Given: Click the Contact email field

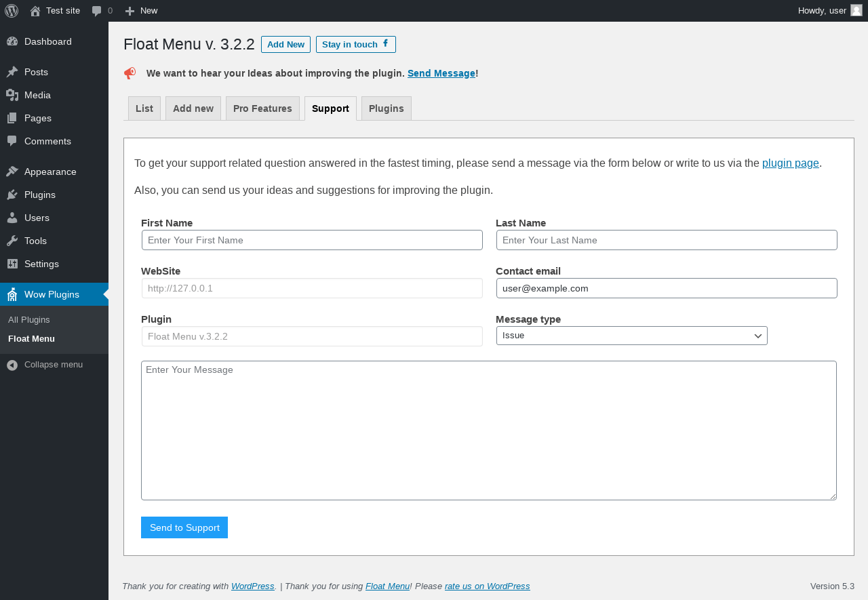Looking at the screenshot, I should tap(667, 288).
